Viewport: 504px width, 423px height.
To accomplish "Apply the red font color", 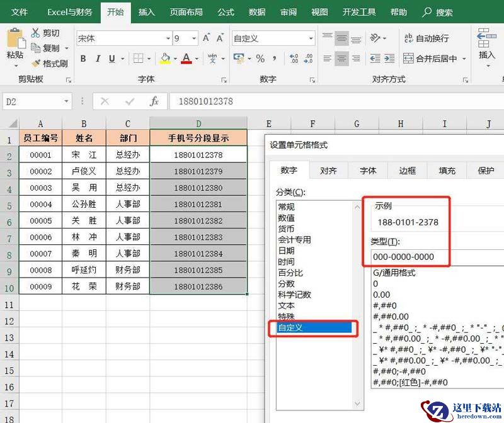I will [x=186, y=59].
